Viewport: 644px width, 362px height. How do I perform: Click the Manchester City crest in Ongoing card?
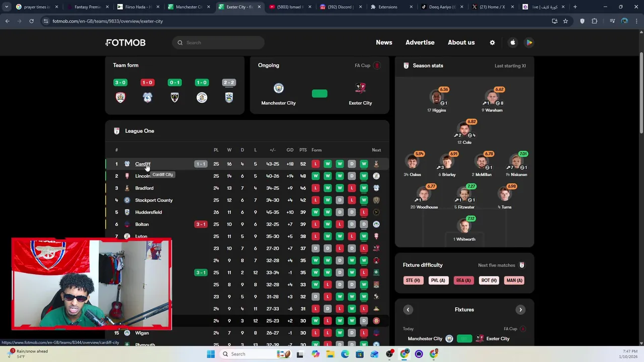[278, 88]
